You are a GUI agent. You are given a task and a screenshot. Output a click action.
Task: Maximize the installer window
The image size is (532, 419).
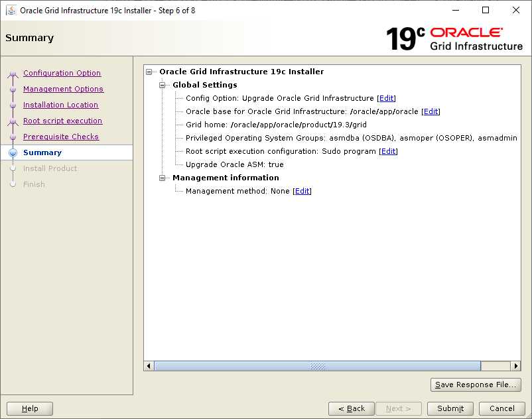[486, 10]
